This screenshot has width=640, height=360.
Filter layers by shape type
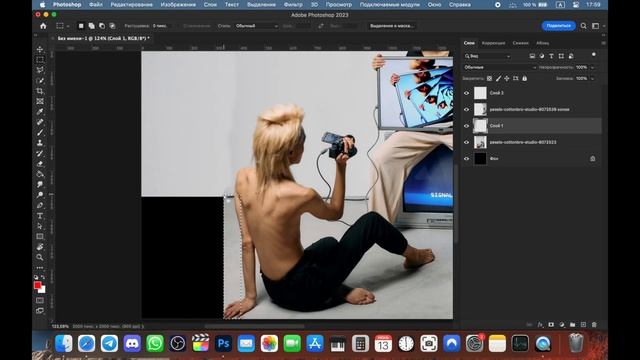point(561,56)
